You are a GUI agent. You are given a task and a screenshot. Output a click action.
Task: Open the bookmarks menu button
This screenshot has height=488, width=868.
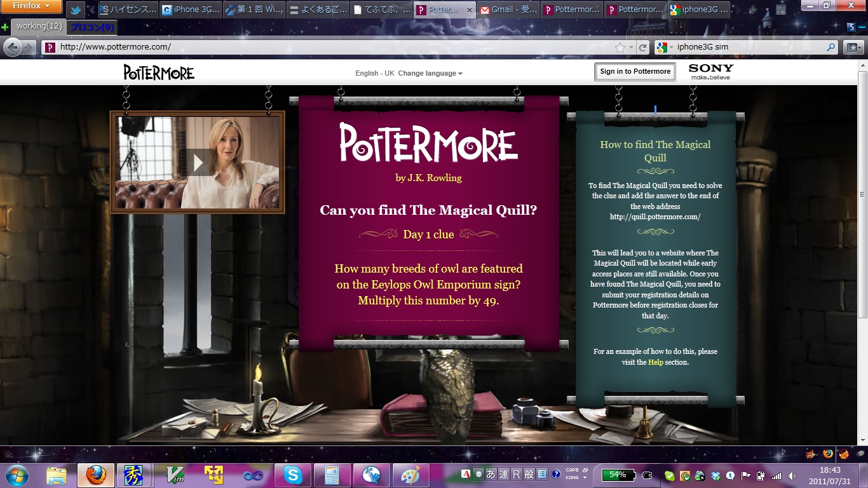tap(853, 47)
